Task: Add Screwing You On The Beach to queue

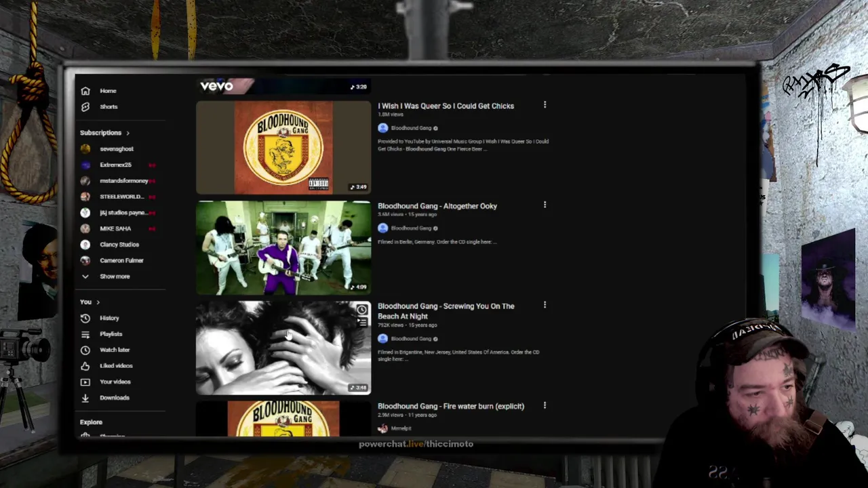Action: 362,323
